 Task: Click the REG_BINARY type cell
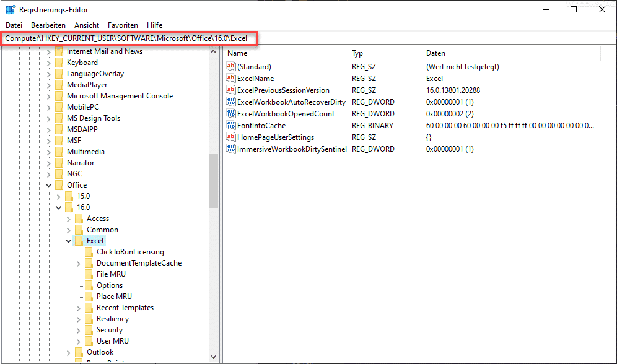(x=373, y=126)
